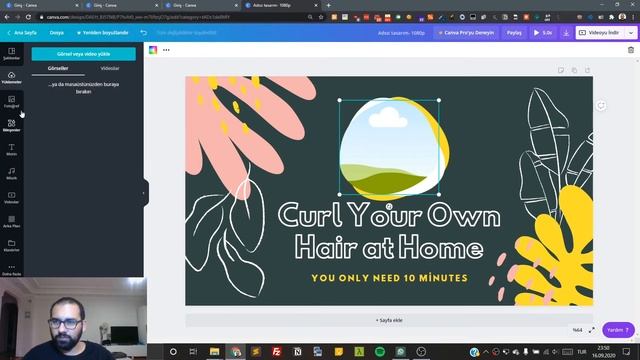Viewport: 640px width, 360px height.
Task: Click the browser address bar
Action: pos(176,17)
